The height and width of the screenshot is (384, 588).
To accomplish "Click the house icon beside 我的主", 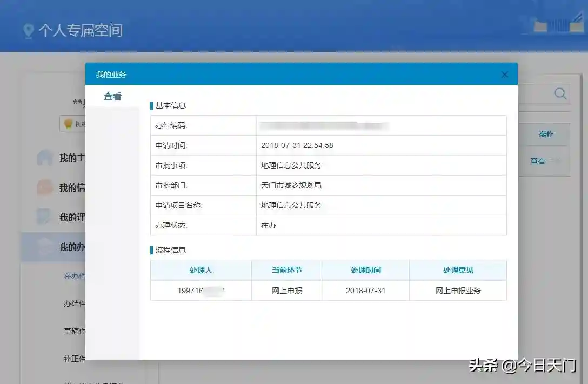I will [x=44, y=158].
